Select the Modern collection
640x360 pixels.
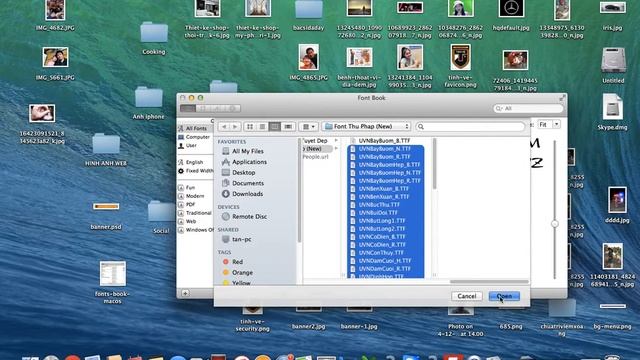195,196
